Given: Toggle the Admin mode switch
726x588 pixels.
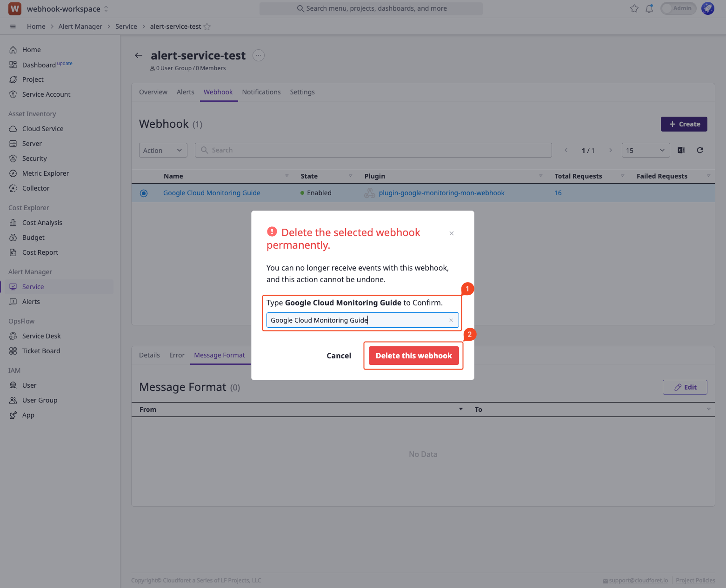Looking at the screenshot, I should click(x=678, y=8).
